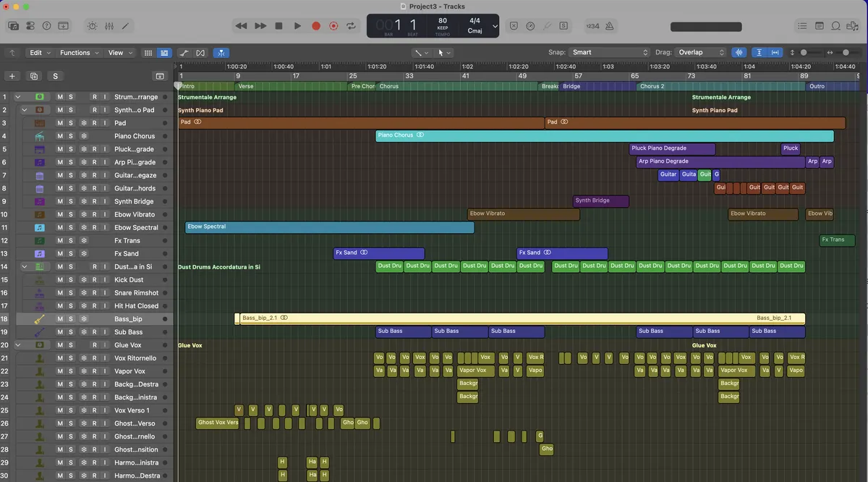Open the Inspector panel icon

(x=30, y=25)
